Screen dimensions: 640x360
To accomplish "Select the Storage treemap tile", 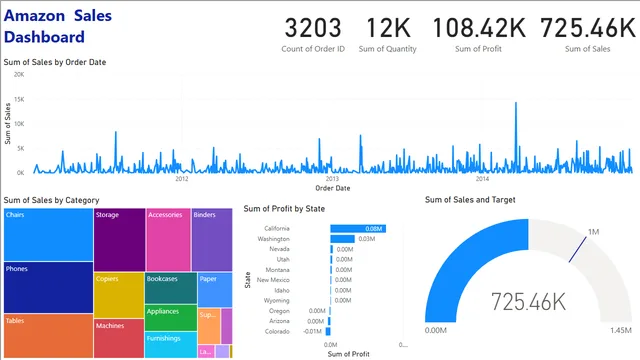I will pos(120,240).
